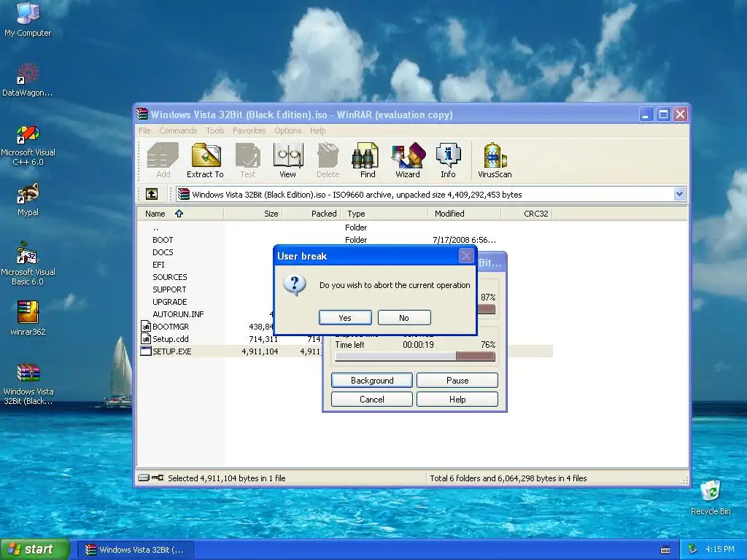Click the Extract To toolbar icon
This screenshot has width=747, height=560.
pyautogui.click(x=205, y=160)
